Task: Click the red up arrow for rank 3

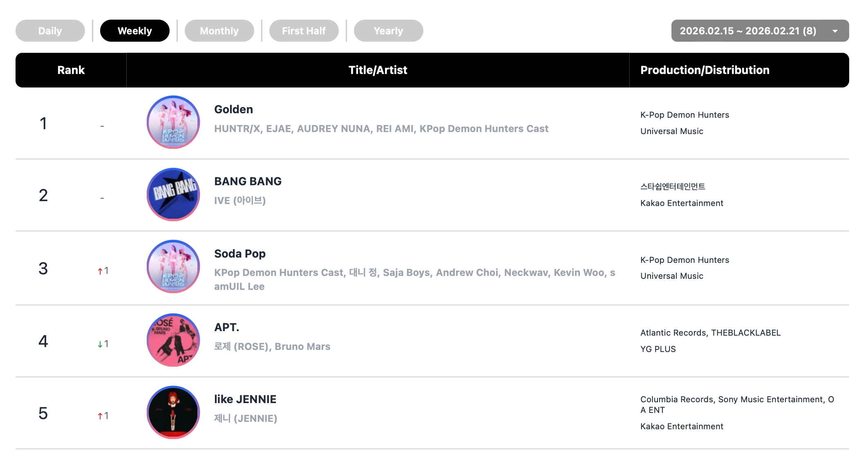Action: 100,271
